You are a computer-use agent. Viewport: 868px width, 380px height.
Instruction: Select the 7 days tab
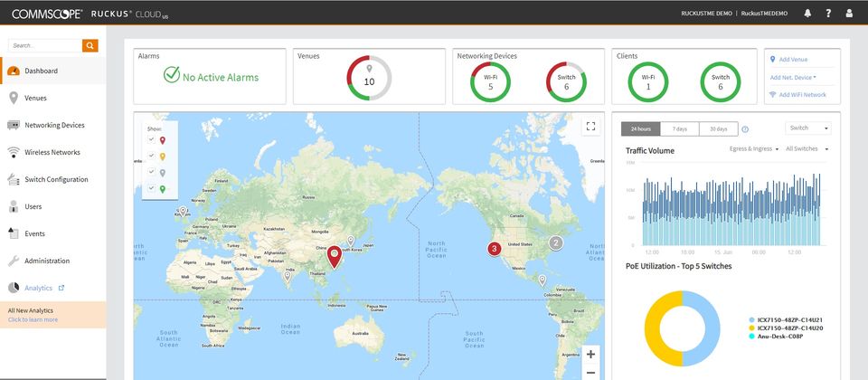tap(678, 128)
